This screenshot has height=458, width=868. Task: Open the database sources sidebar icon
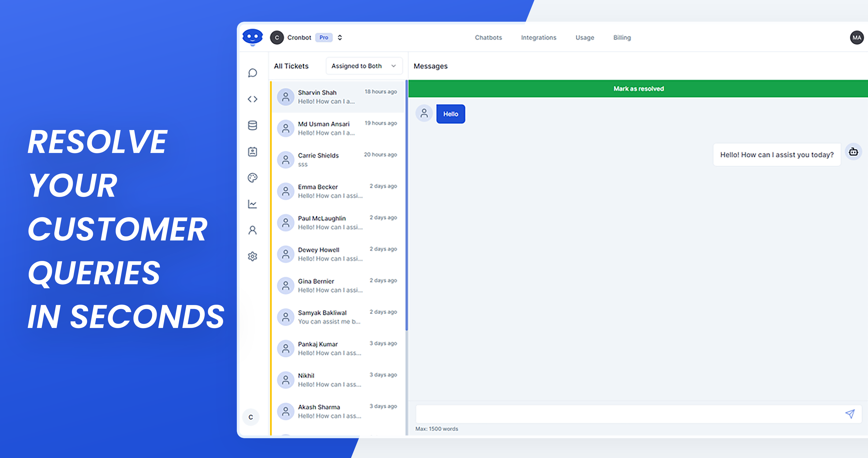coord(252,125)
